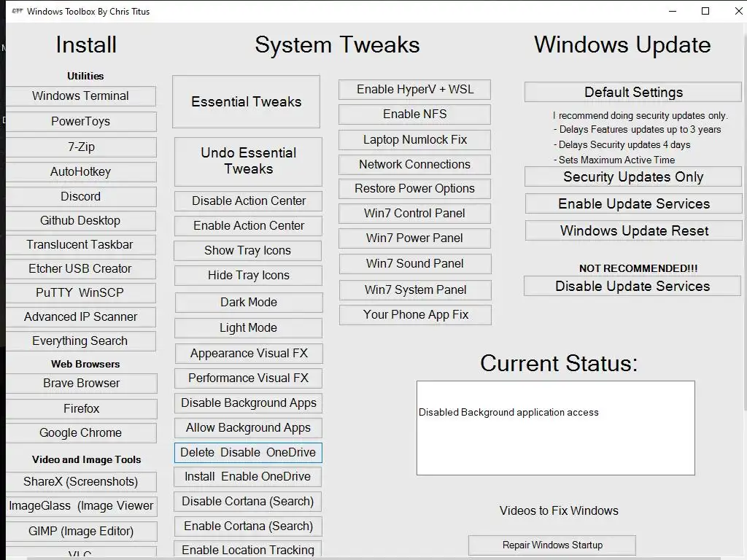Apply Appearance Visual FX
Viewport: 747px width, 560px height.
(x=249, y=354)
